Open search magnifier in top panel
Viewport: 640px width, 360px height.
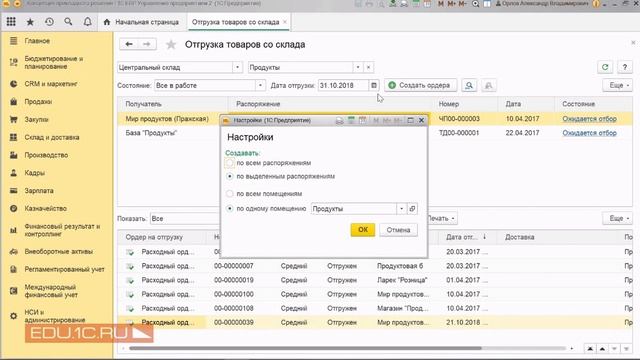click(68, 22)
